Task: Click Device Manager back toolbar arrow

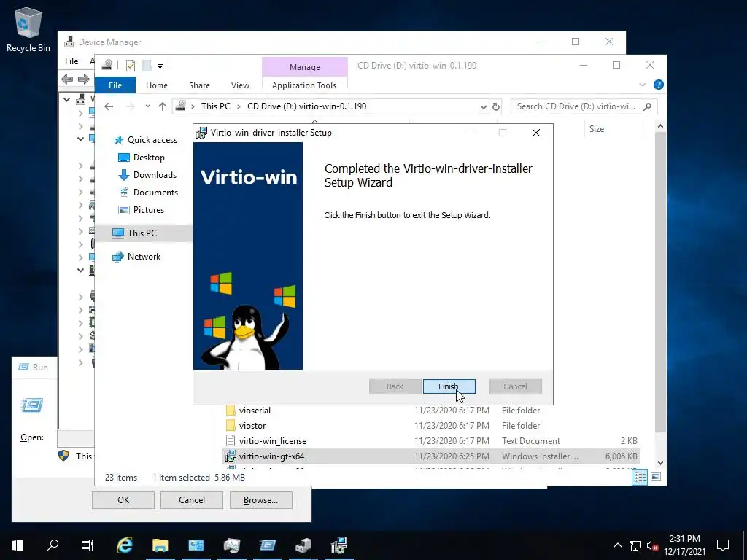Action: 67,79
